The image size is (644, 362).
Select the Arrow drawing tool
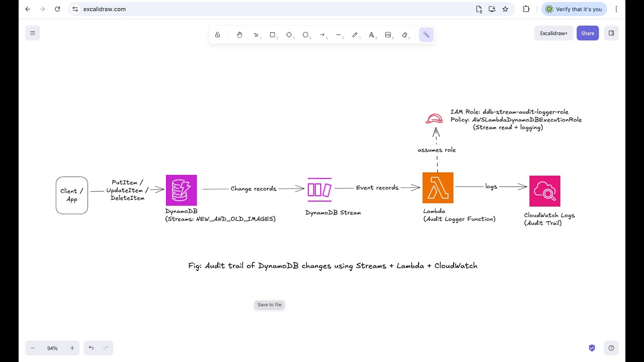click(322, 35)
